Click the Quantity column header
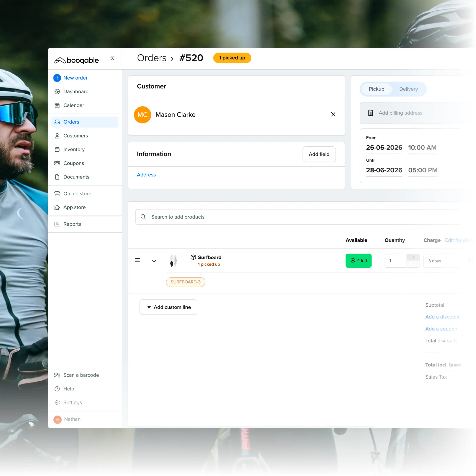 tap(395, 240)
